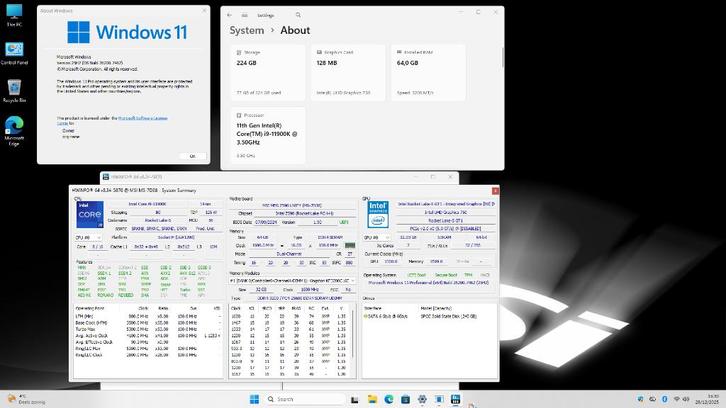
Task: Open Settings navigation hamburger menu
Action: 244,15
